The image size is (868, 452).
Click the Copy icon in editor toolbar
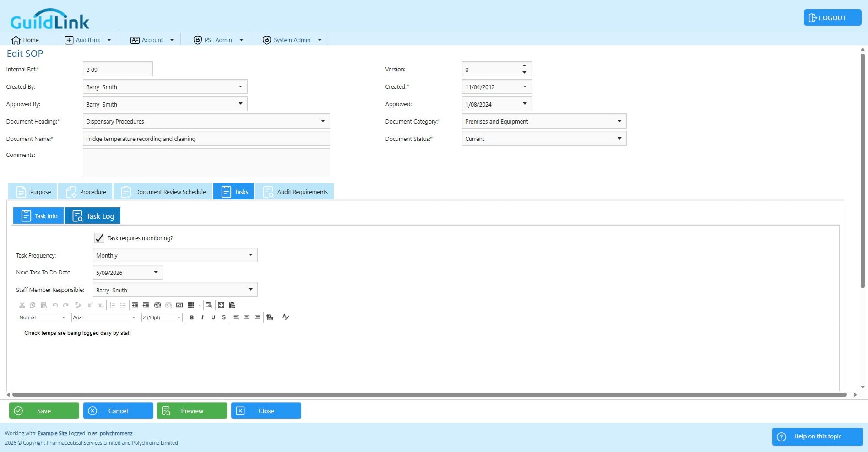(x=33, y=305)
